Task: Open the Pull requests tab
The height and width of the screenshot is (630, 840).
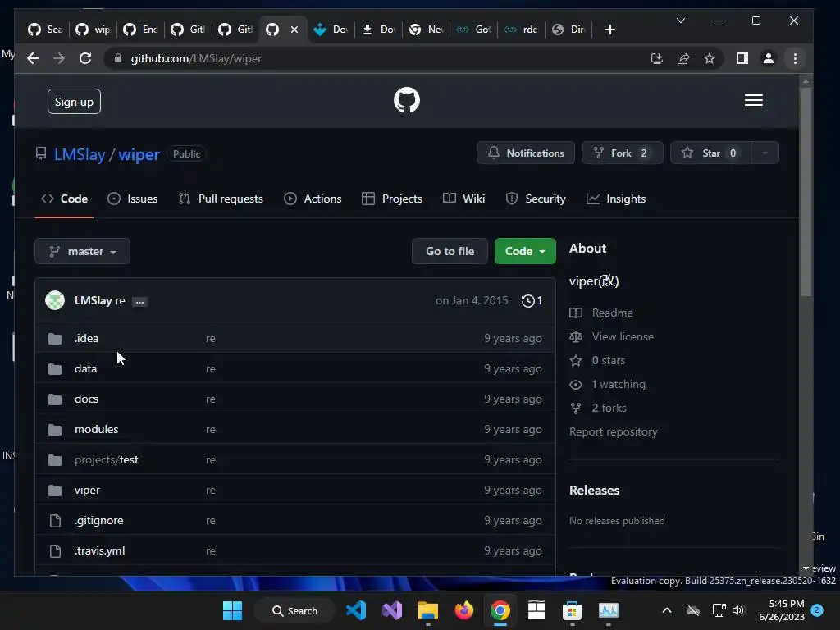Action: 221,199
